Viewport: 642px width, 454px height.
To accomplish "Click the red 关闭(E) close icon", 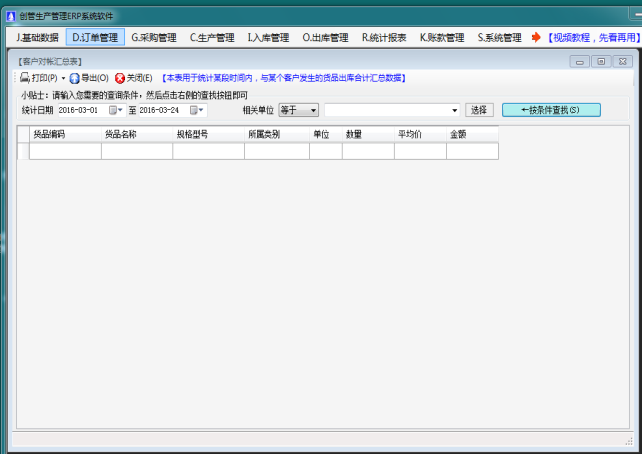I will coord(120,78).
